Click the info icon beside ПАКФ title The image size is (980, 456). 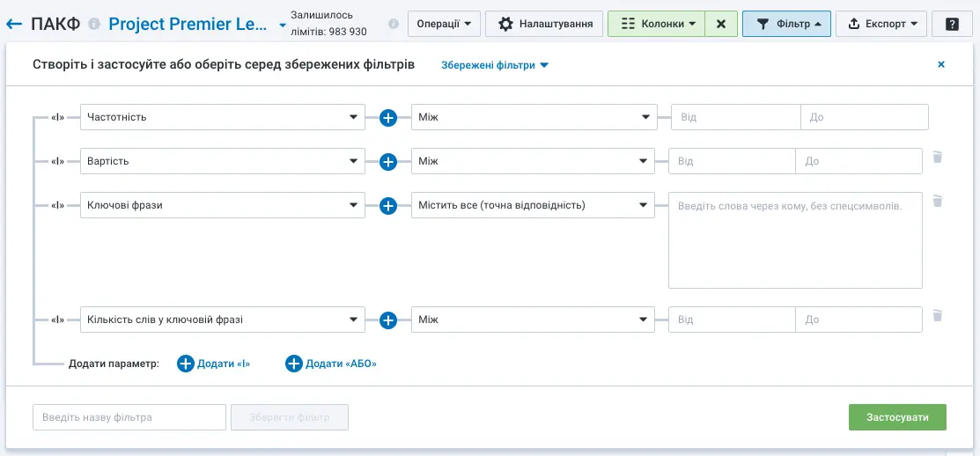point(94,25)
